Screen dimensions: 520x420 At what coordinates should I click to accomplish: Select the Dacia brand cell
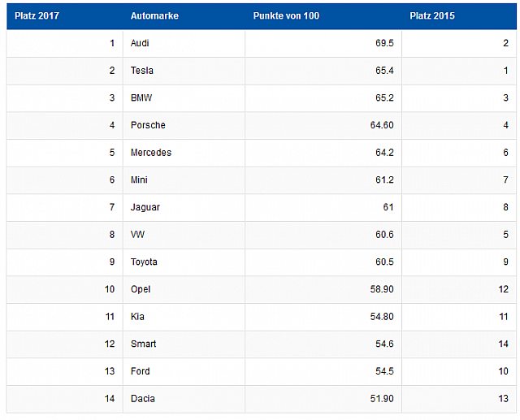(142, 399)
